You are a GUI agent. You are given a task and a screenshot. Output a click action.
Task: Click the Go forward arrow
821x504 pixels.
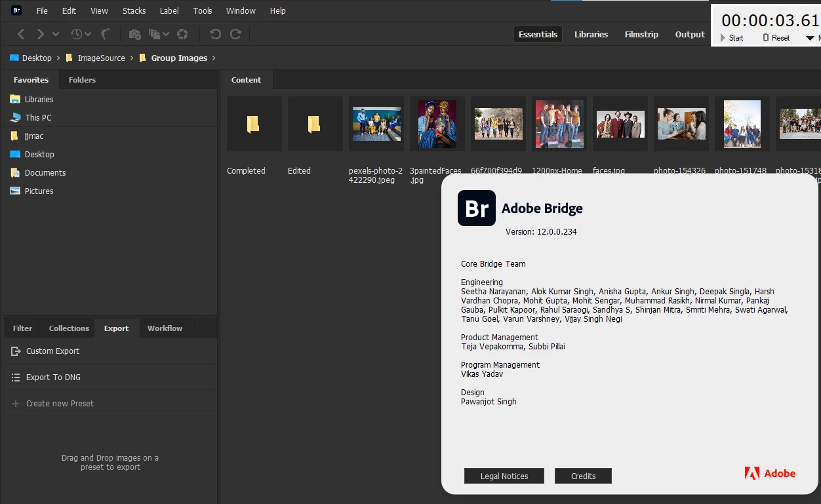point(41,34)
